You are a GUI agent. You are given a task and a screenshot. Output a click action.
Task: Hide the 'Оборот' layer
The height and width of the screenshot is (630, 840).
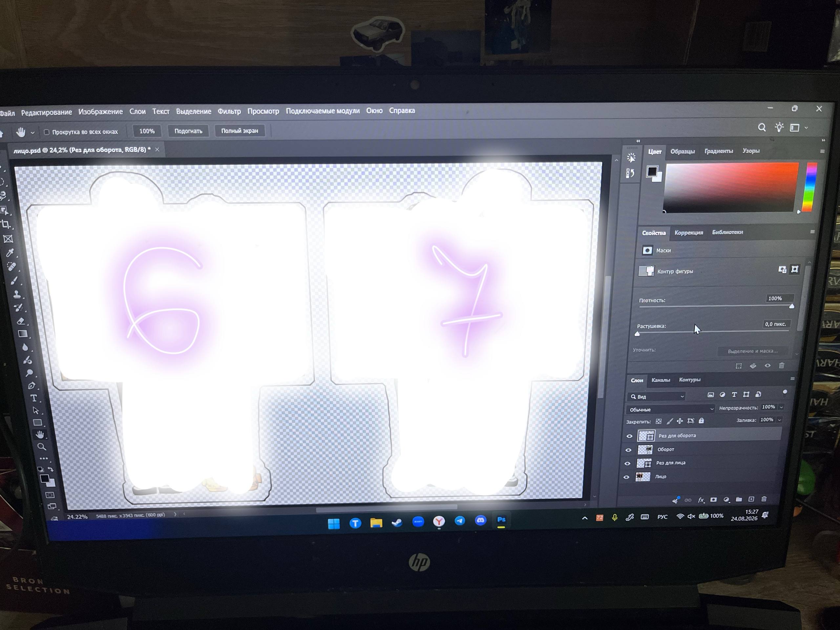click(x=628, y=450)
